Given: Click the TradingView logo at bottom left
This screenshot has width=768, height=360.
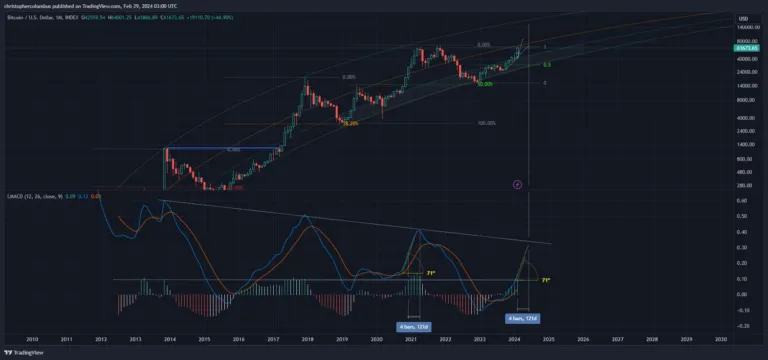Looking at the screenshot, I should point(16,353).
